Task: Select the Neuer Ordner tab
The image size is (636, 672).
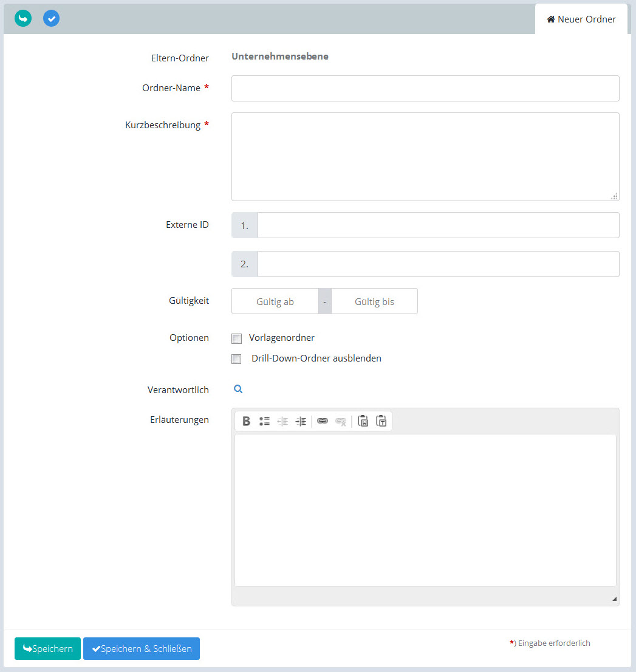Action: (581, 19)
